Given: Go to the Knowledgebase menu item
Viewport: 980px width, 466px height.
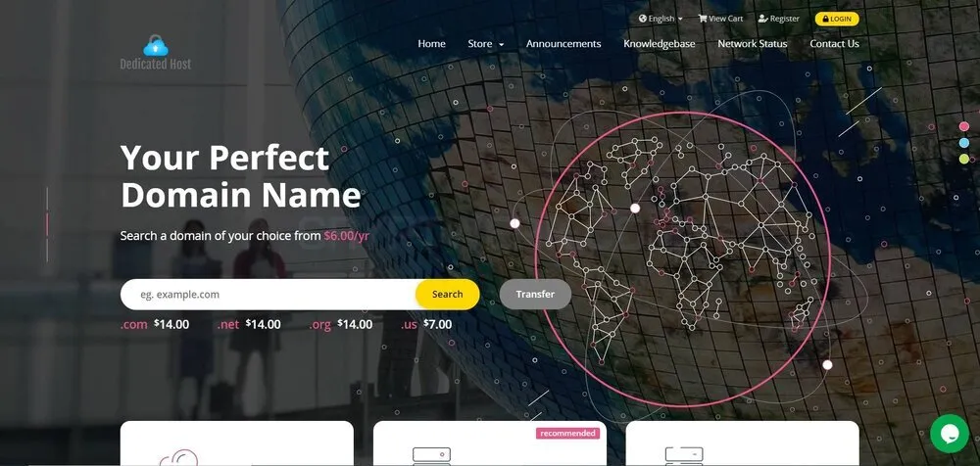Looking at the screenshot, I should point(659,44).
